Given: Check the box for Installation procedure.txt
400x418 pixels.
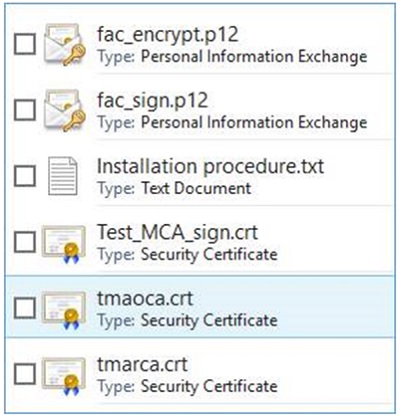Looking at the screenshot, I should click(x=25, y=176).
